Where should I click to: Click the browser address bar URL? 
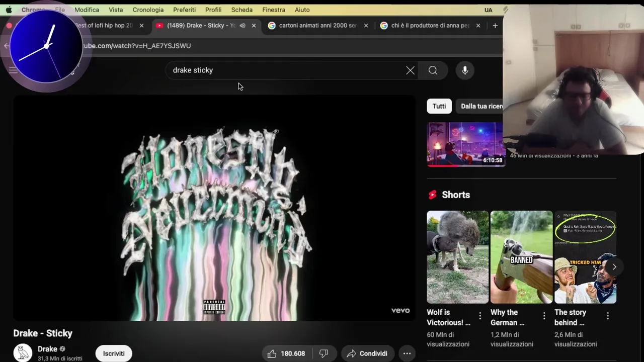tap(136, 46)
